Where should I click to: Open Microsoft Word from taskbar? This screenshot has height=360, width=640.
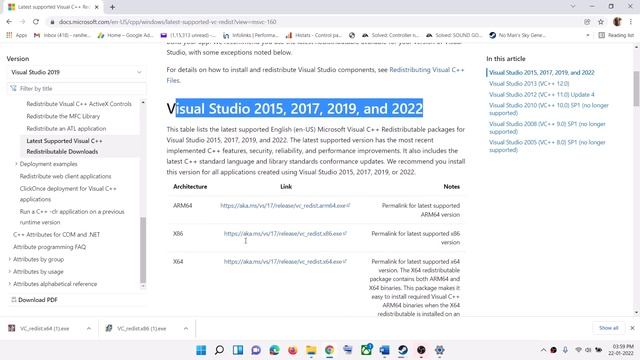[384, 350]
